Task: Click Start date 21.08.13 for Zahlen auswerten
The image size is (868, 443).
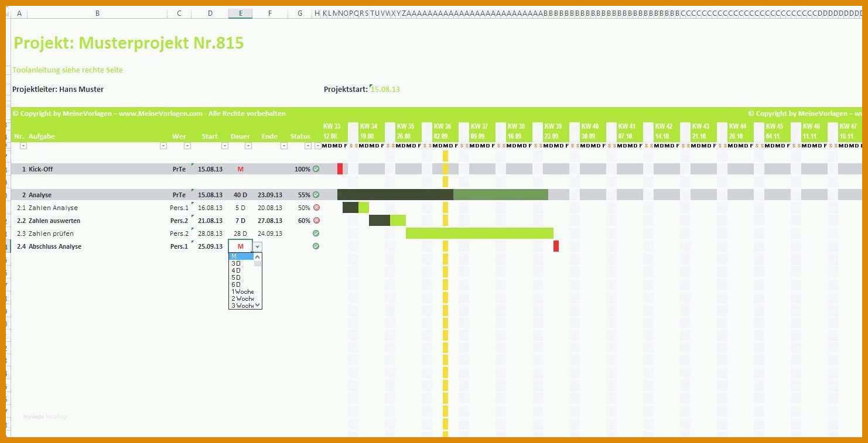Action: click(210, 221)
